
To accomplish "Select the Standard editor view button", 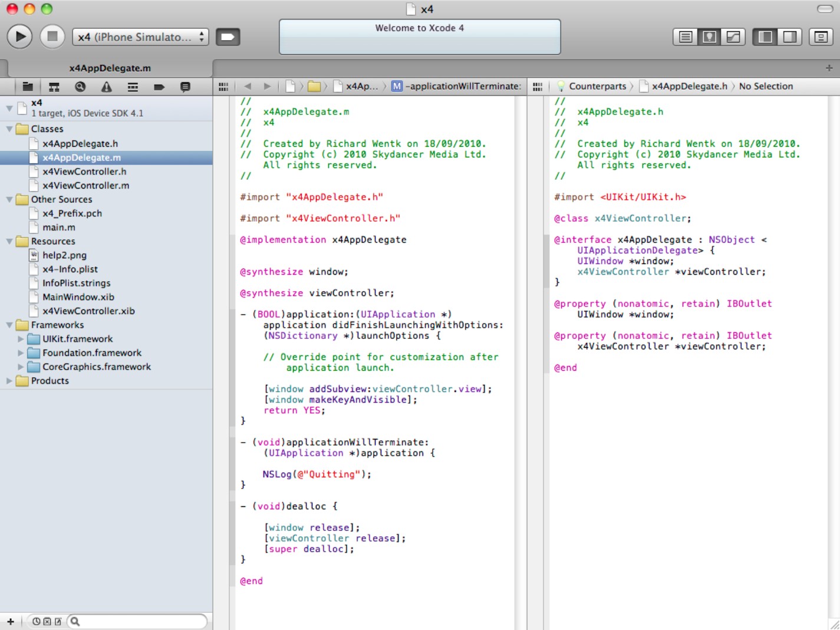I will (686, 37).
